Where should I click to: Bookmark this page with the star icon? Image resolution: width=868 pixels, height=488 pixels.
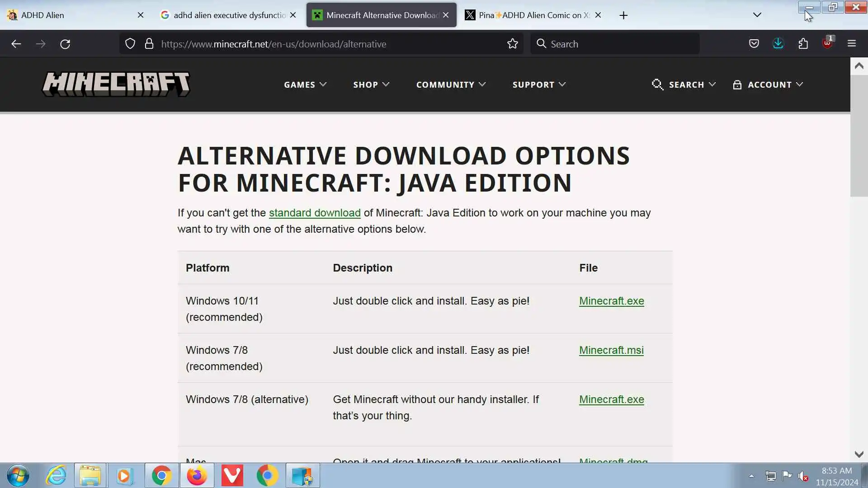coord(512,44)
